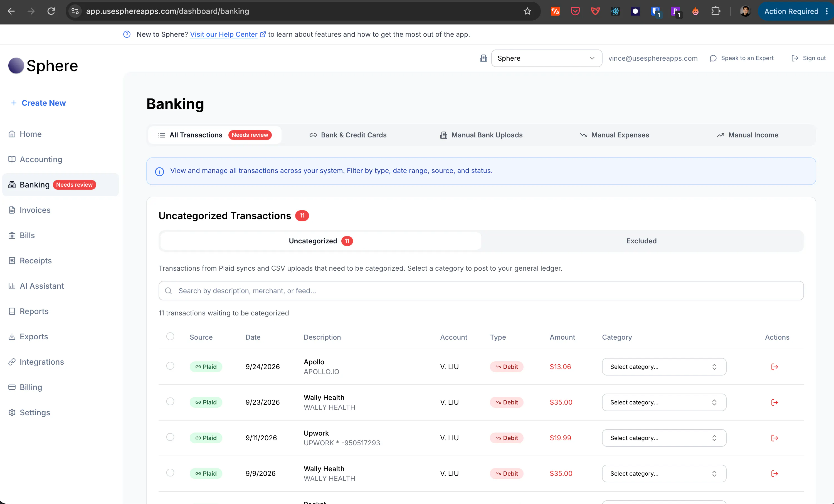The width and height of the screenshot is (834, 504).
Task: Switch to the Excluded tab
Action: (x=641, y=241)
